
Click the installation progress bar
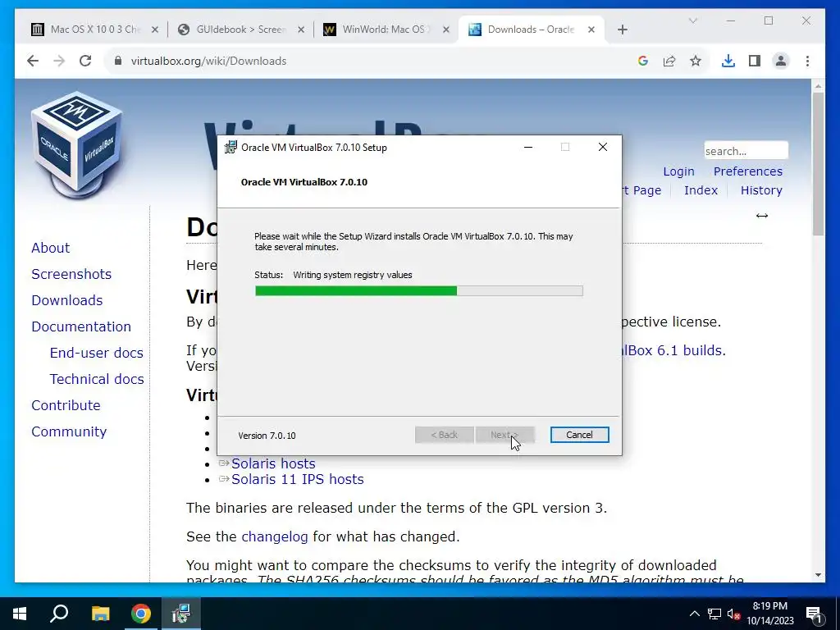(x=419, y=291)
